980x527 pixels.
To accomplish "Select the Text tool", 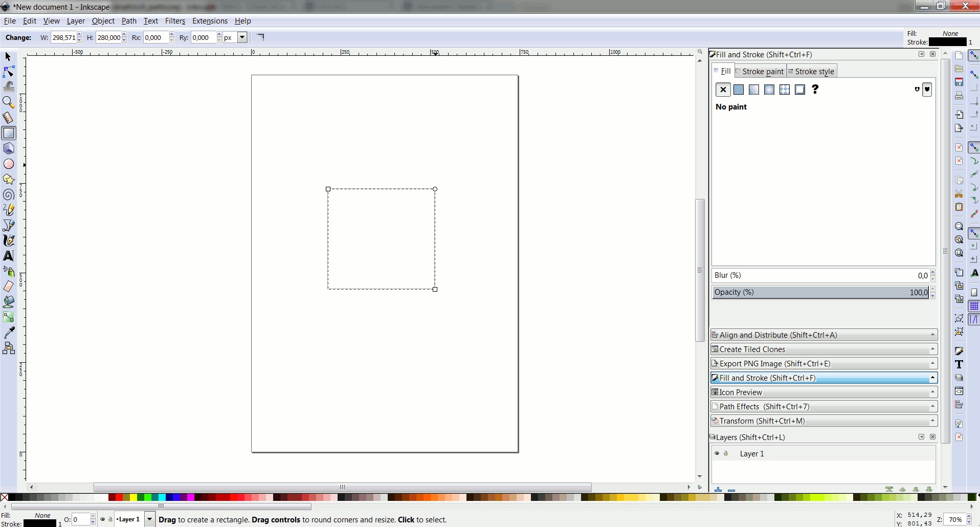I will 8,256.
